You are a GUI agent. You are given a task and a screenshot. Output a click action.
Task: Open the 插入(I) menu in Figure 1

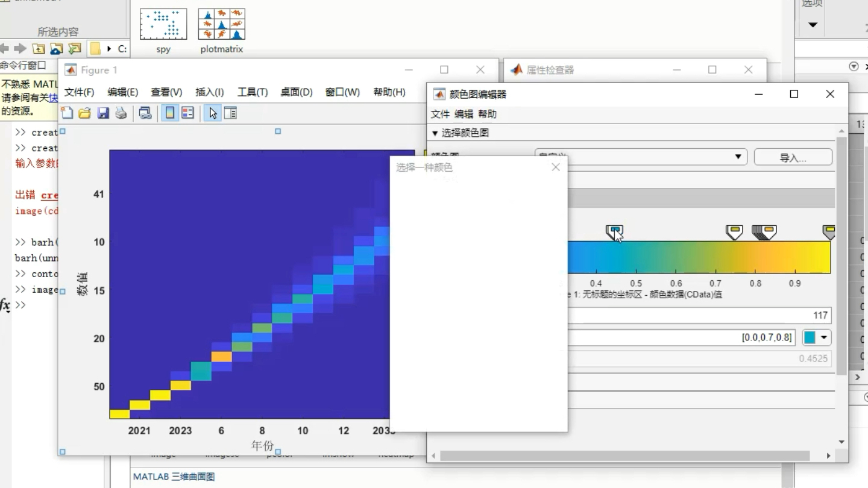point(209,92)
